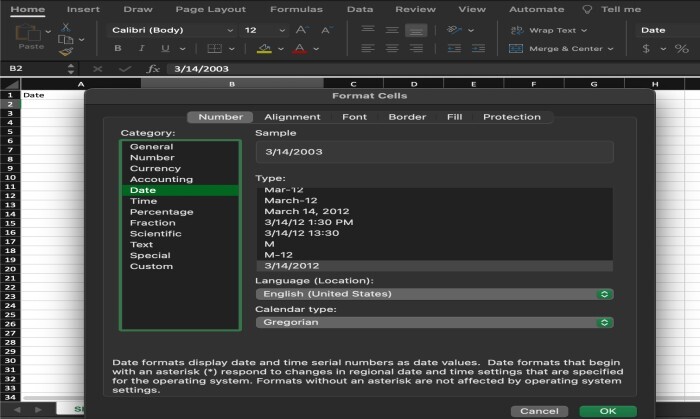Select column C header

point(353,84)
